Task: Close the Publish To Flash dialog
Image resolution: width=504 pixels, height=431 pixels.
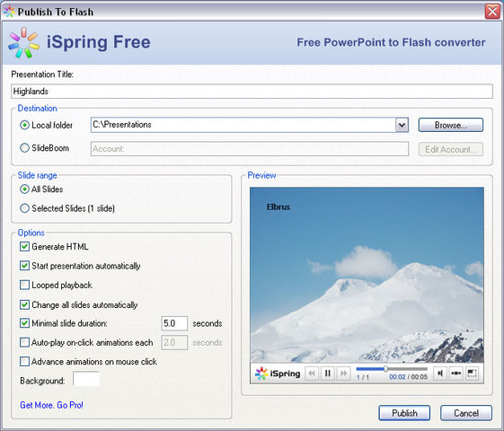Action: click(x=492, y=12)
